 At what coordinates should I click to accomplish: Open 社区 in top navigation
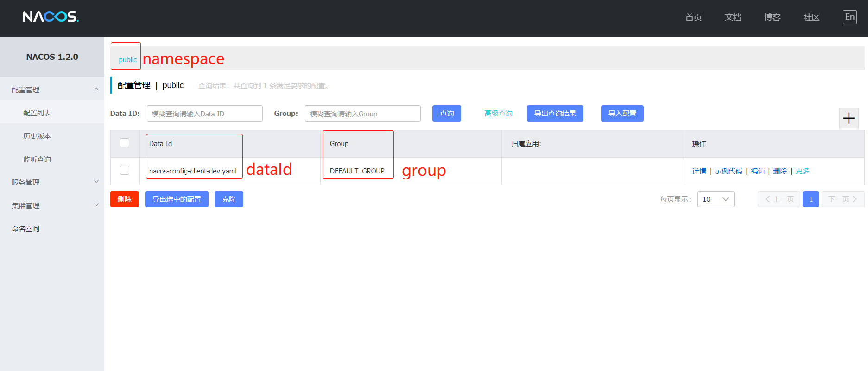811,18
